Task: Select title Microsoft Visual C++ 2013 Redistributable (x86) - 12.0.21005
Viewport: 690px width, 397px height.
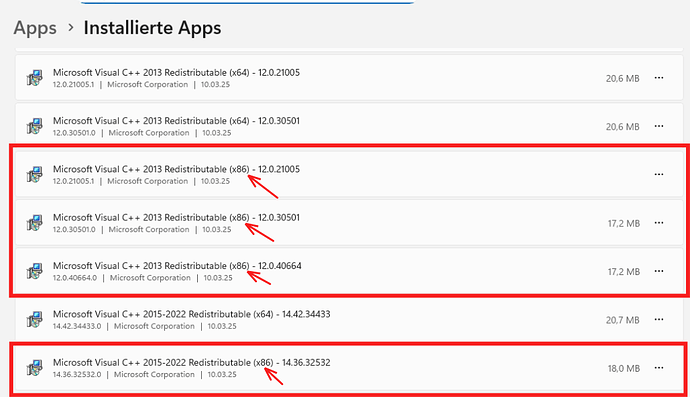Action: pos(176,169)
